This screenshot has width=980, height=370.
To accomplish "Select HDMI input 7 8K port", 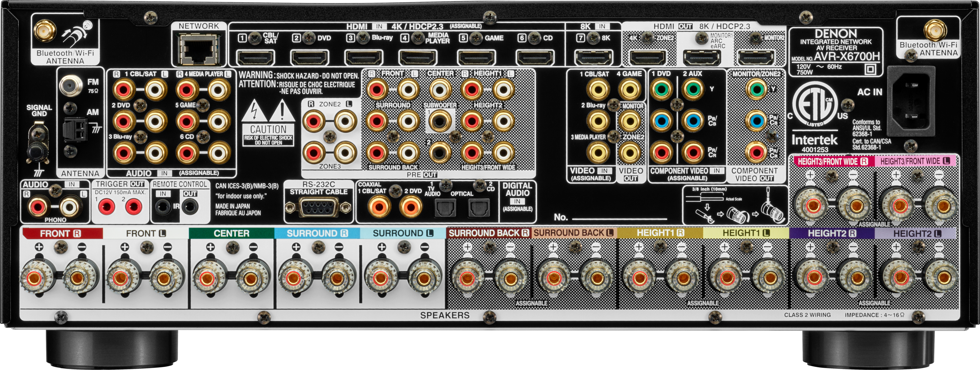I will click(594, 58).
